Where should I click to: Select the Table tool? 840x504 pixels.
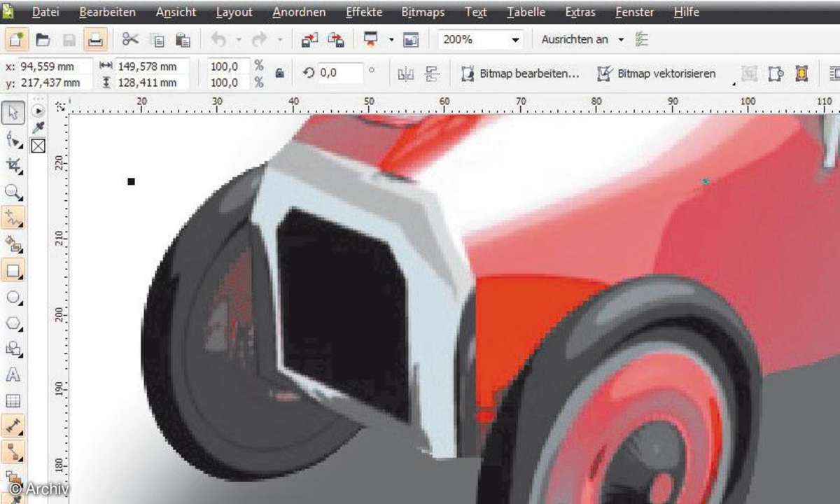tap(14, 401)
